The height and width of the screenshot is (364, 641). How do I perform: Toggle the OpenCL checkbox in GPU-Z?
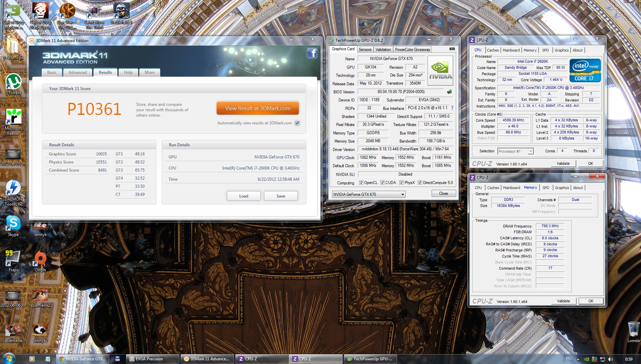[361, 183]
